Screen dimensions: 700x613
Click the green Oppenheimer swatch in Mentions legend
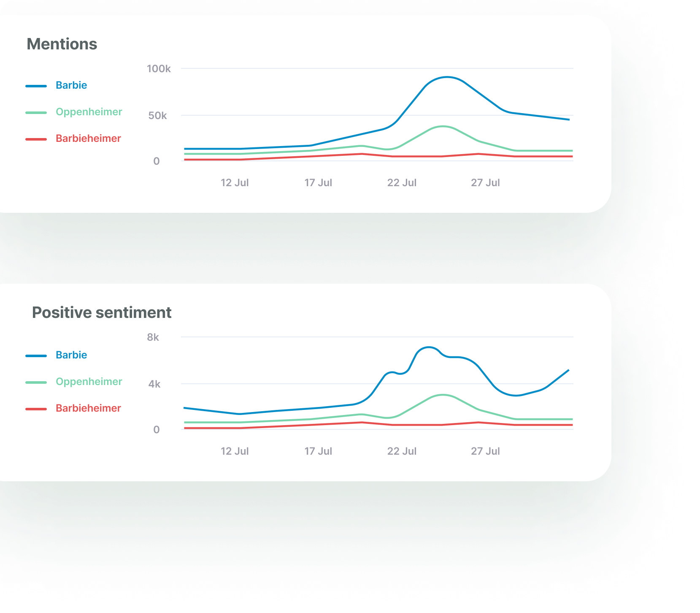36,113
